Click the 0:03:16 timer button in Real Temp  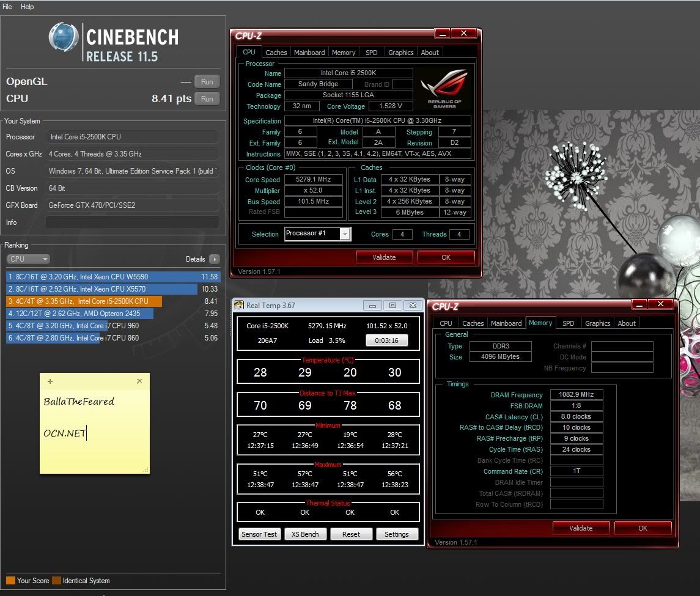(x=386, y=340)
